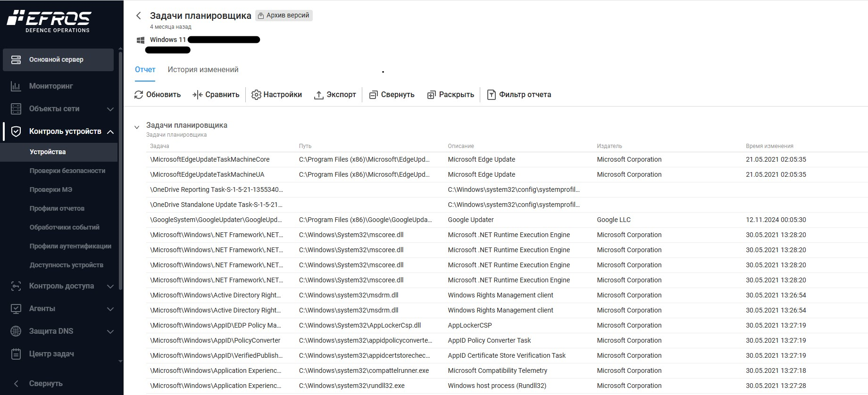Open Обработчики событий submenu item
The width and height of the screenshot is (868, 395).
pyautogui.click(x=65, y=227)
